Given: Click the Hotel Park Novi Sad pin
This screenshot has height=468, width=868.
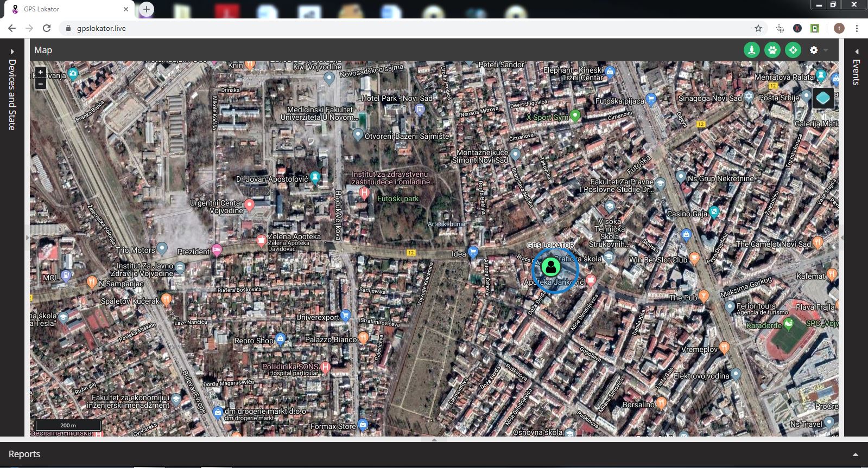Looking at the screenshot, I should (x=419, y=109).
